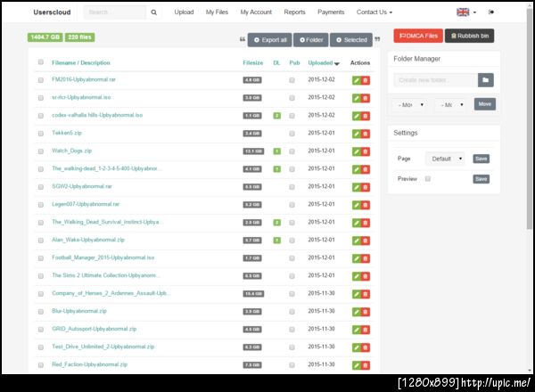Open the Payments menu item
535x392 pixels.
pyautogui.click(x=331, y=12)
